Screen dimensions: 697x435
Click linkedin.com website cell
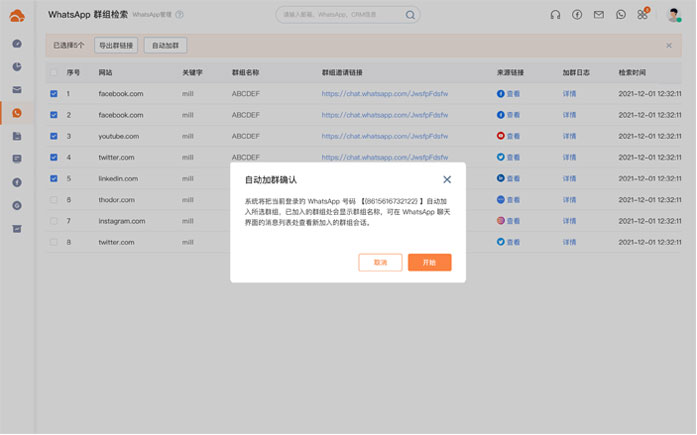click(x=118, y=179)
